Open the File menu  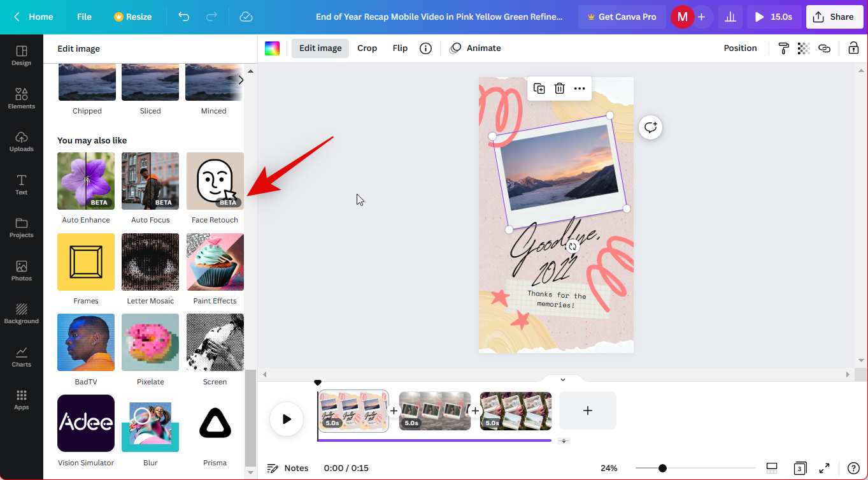pos(84,17)
